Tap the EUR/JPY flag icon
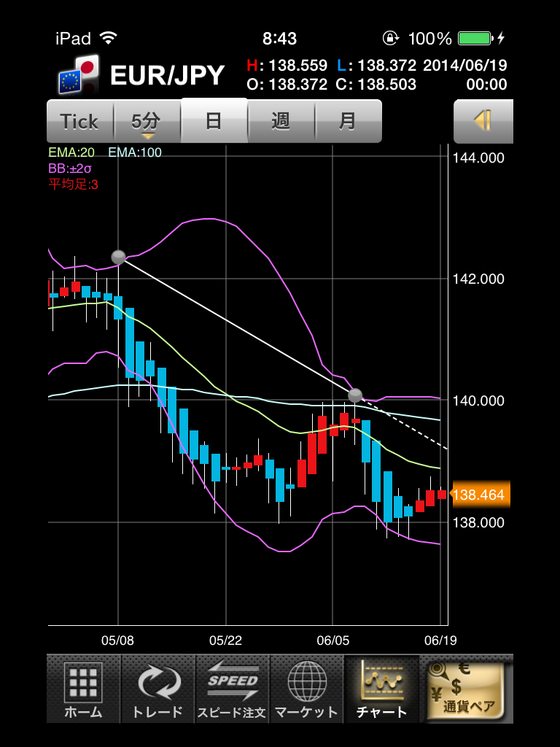 [79, 74]
